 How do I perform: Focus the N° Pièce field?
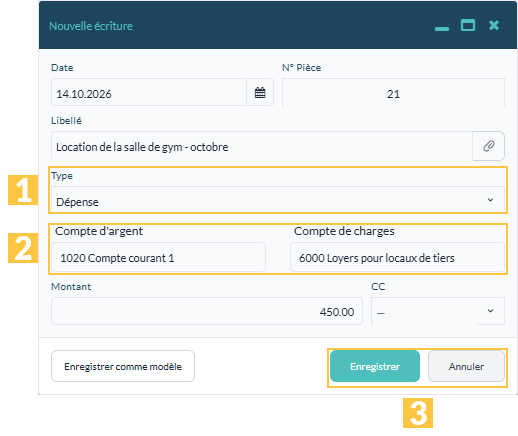pyautogui.click(x=393, y=93)
